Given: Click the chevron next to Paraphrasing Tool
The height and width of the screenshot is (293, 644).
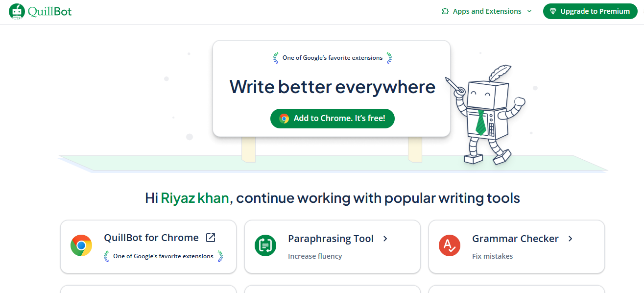Looking at the screenshot, I should click(385, 239).
